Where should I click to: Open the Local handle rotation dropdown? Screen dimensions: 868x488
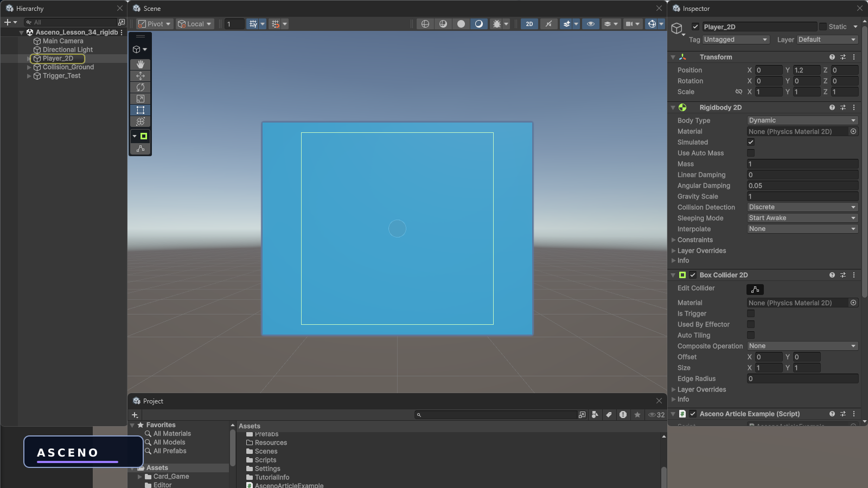click(x=195, y=24)
